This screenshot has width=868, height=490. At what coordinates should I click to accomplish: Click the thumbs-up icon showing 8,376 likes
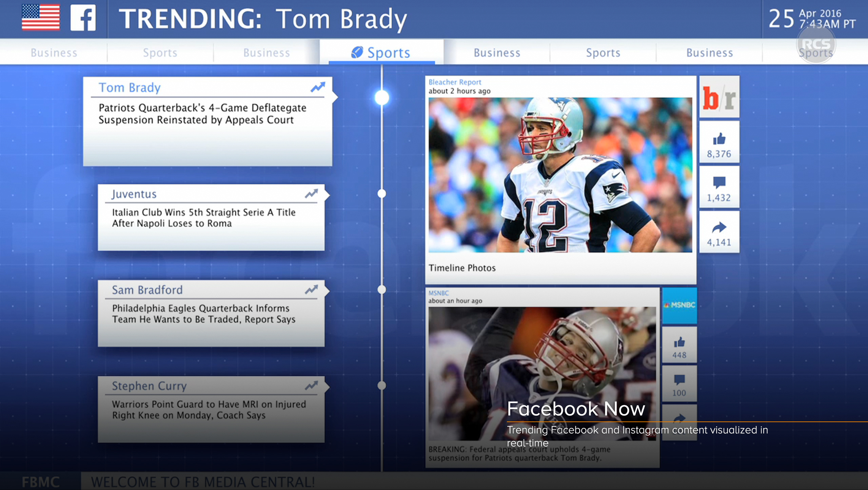(x=719, y=138)
